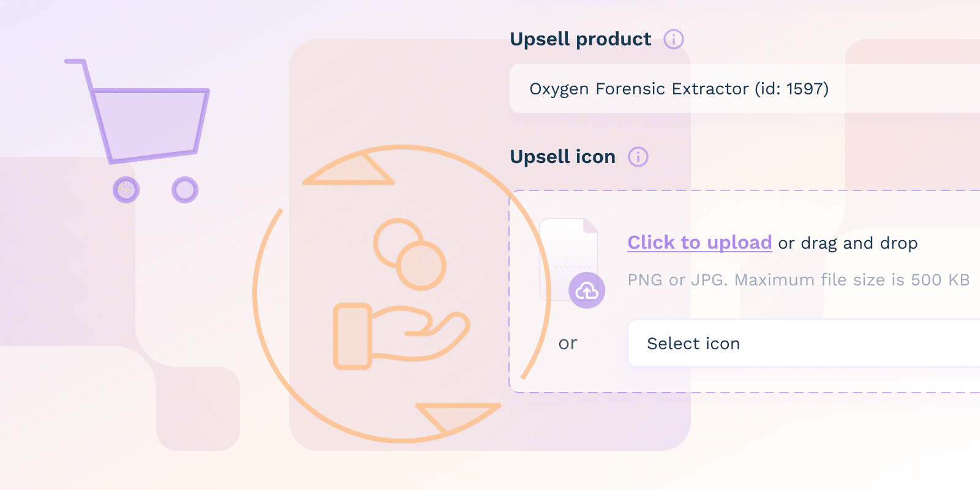
Task: Click the left shopping cart wheel
Action: point(126,190)
